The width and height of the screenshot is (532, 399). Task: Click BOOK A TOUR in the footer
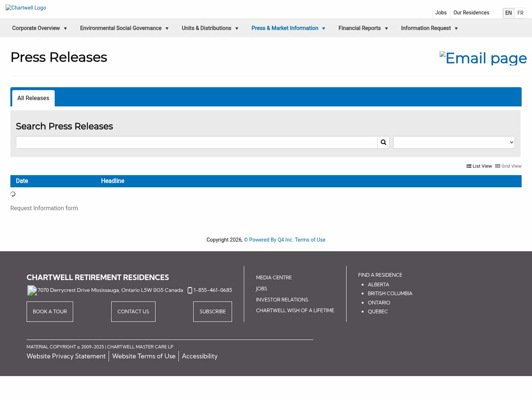(x=50, y=311)
